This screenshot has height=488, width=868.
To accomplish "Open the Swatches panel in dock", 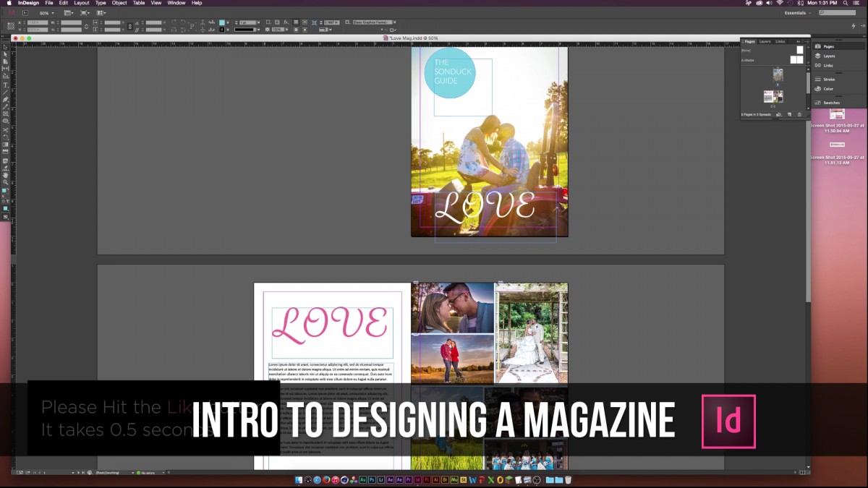I will tap(832, 103).
